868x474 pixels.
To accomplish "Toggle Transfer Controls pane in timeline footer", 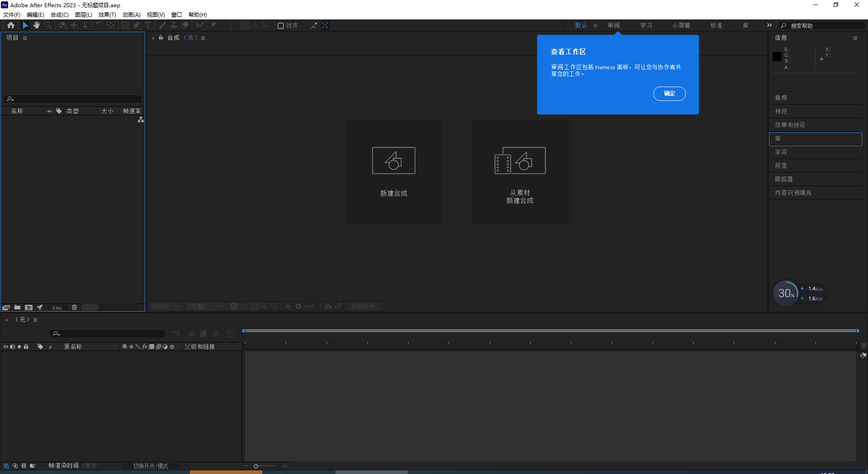I will point(15,466).
